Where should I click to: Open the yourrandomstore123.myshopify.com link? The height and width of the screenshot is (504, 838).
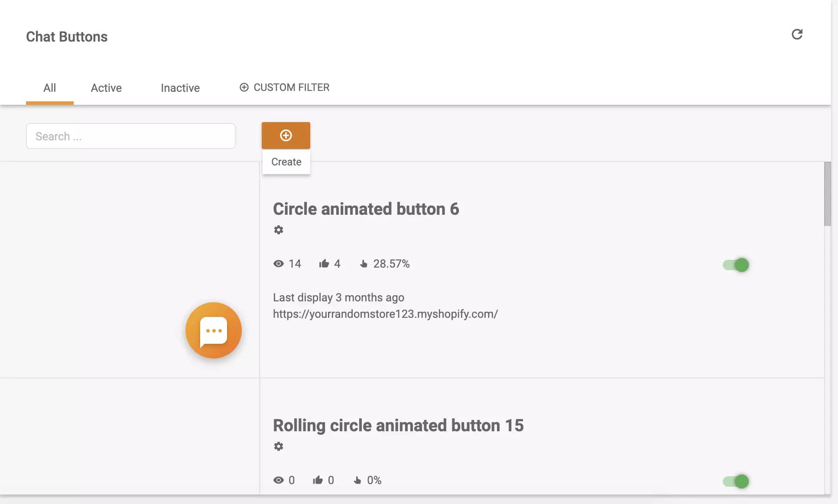385,314
